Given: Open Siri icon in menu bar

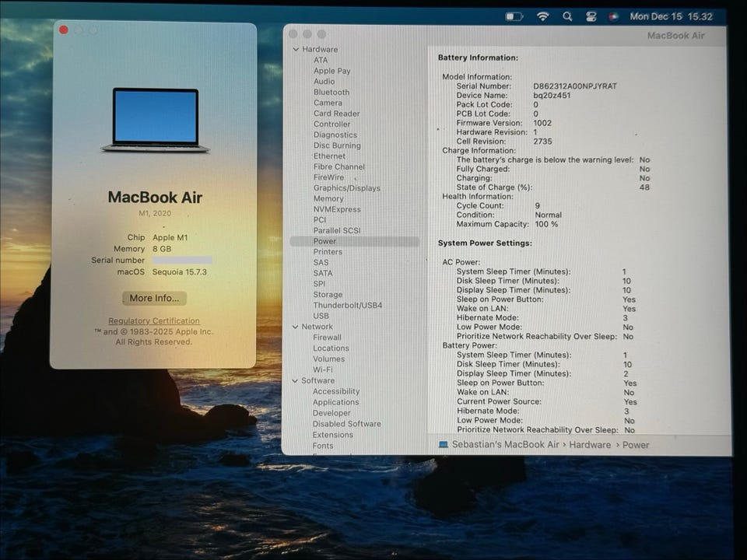Looking at the screenshot, I should [x=614, y=16].
